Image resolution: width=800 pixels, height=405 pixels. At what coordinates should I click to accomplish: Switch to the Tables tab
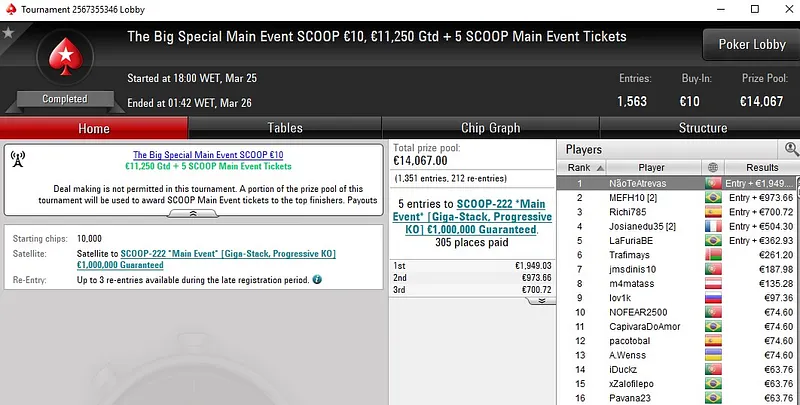click(285, 128)
